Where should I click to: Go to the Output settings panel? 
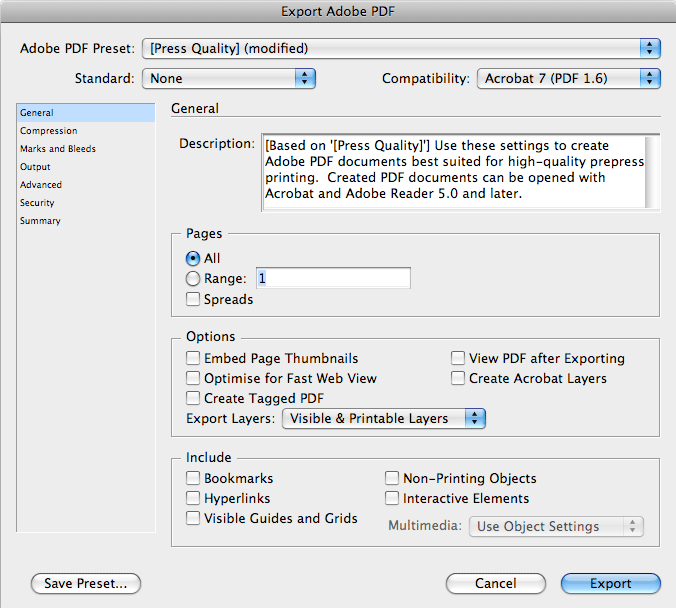coord(86,167)
